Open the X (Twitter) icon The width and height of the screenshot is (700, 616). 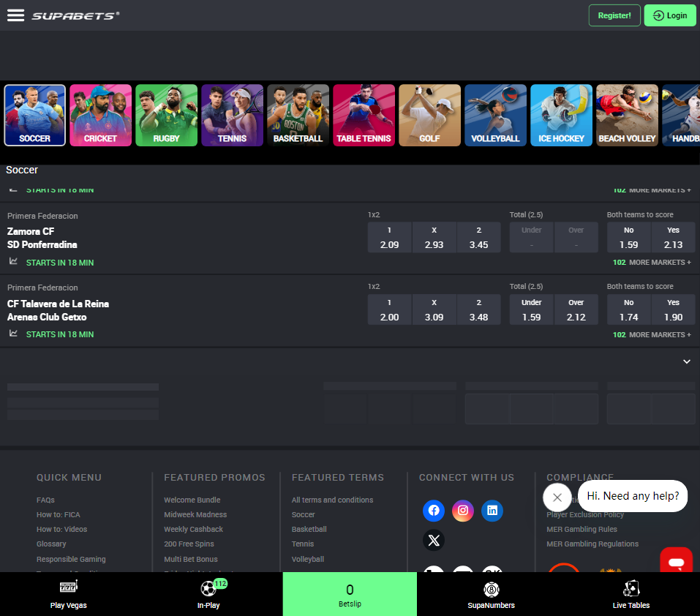(434, 540)
